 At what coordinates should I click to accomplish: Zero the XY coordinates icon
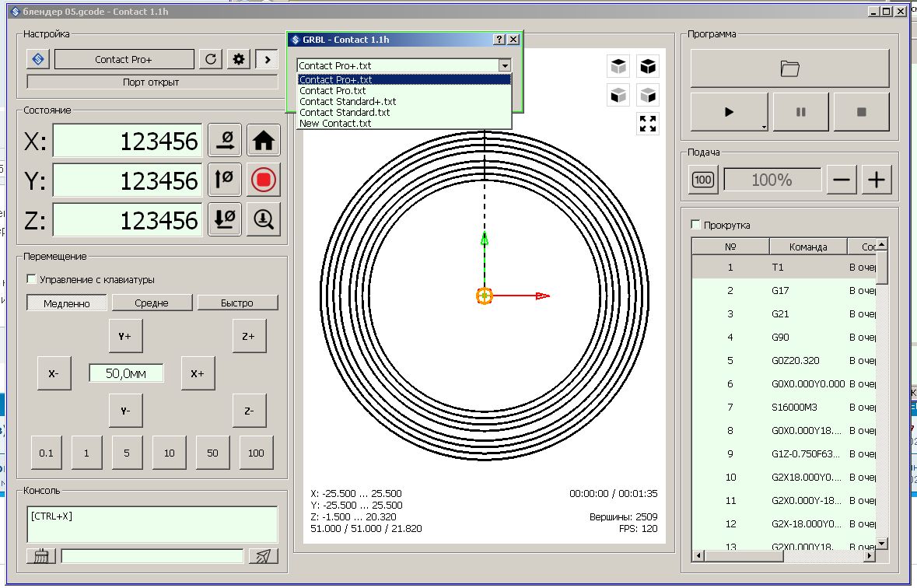[x=225, y=141]
